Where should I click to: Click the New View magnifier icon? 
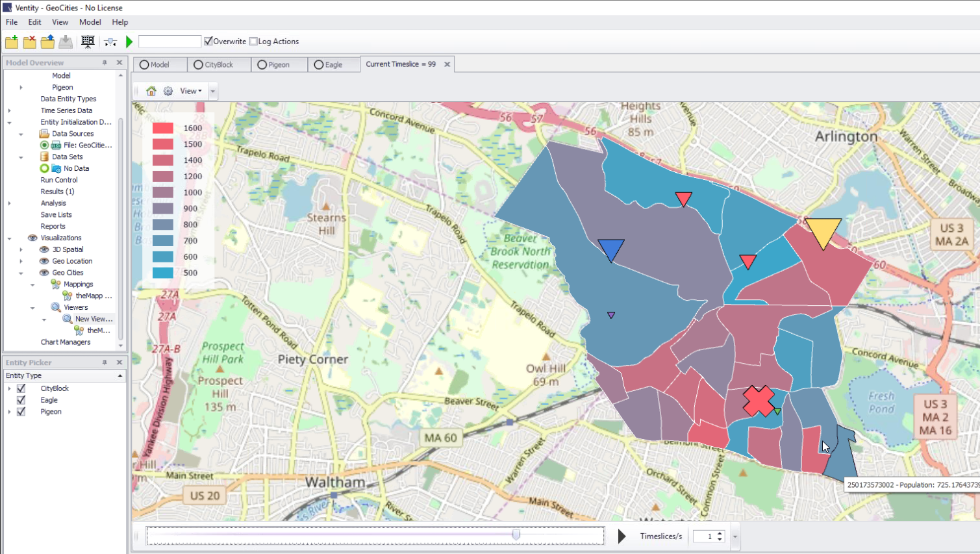pyautogui.click(x=68, y=319)
